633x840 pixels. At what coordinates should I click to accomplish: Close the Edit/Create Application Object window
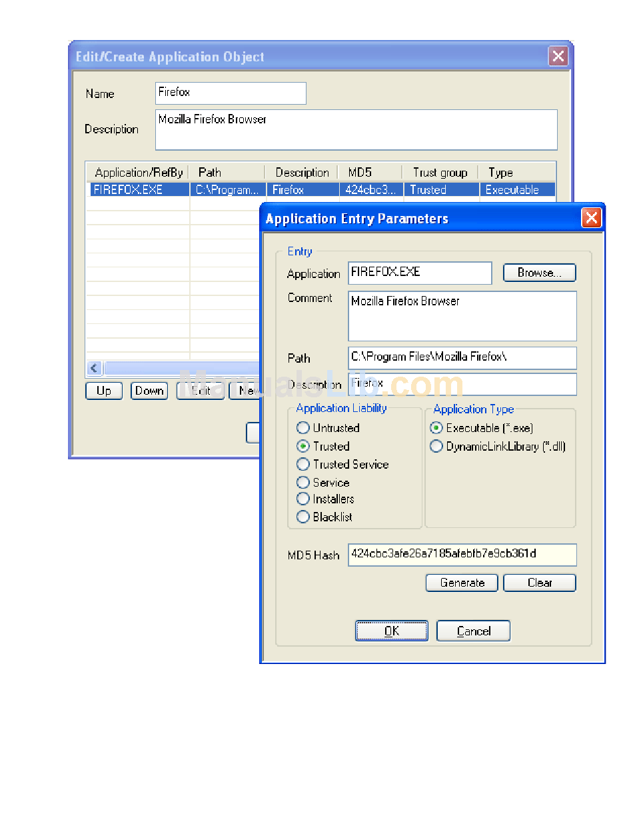pos(558,57)
